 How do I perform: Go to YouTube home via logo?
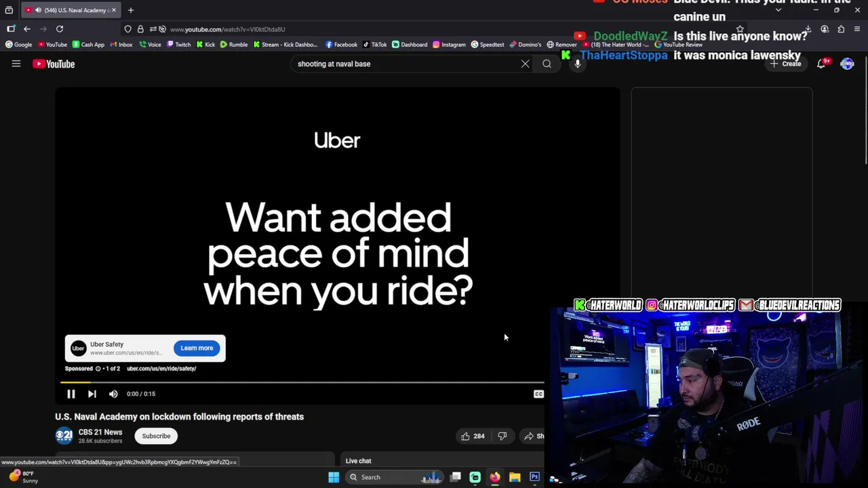(54, 64)
